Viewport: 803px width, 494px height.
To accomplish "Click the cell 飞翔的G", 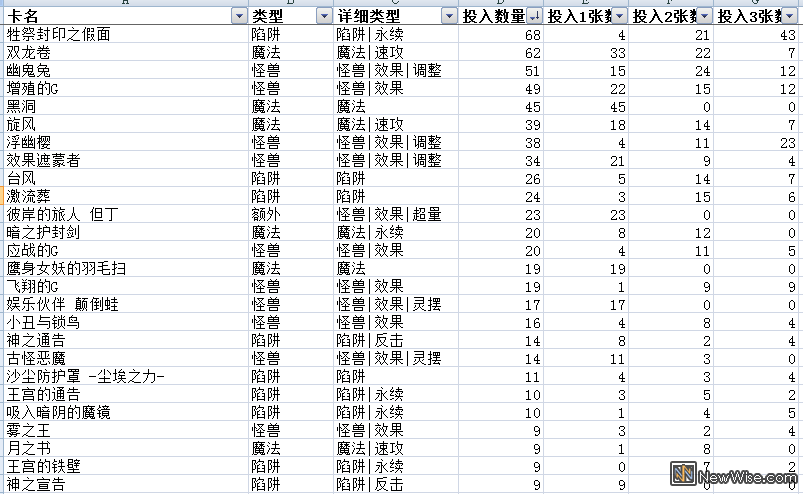I will point(126,286).
